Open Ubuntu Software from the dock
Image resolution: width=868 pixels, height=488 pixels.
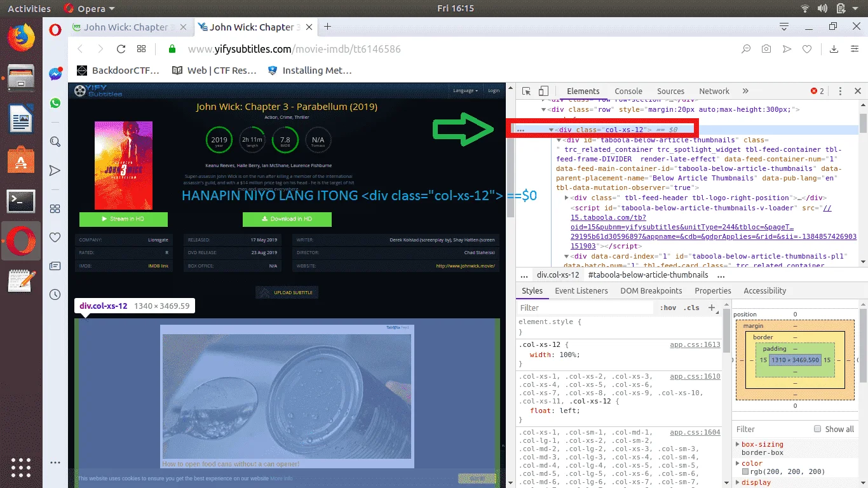tap(20, 159)
